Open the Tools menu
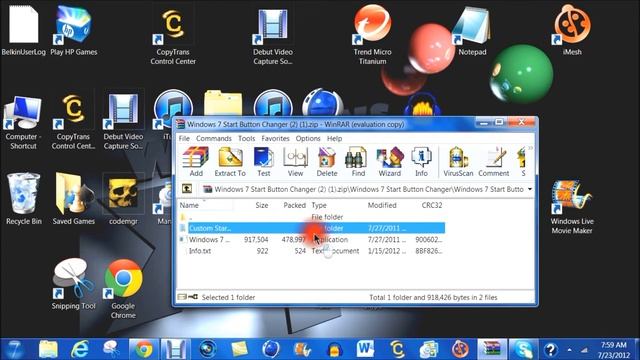 (x=247, y=138)
